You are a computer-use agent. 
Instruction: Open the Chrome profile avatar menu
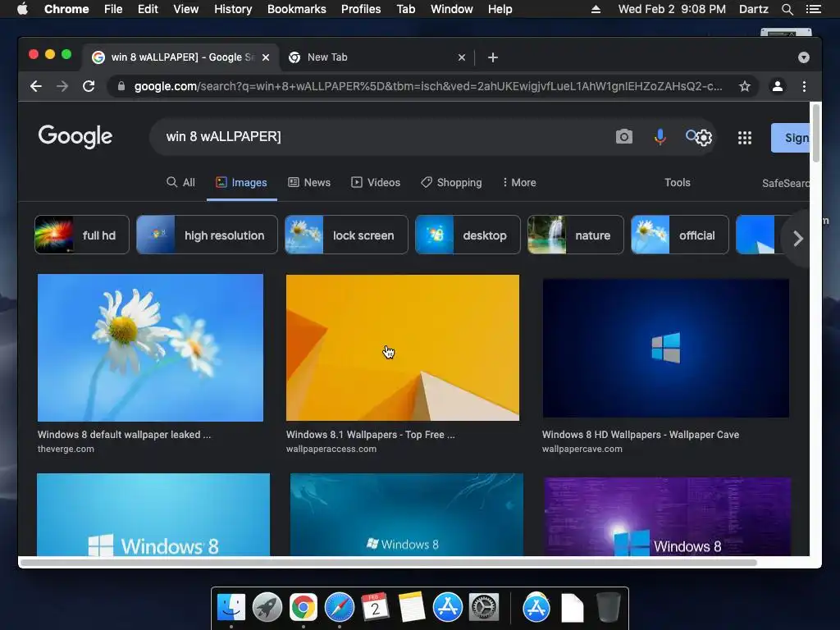778,86
